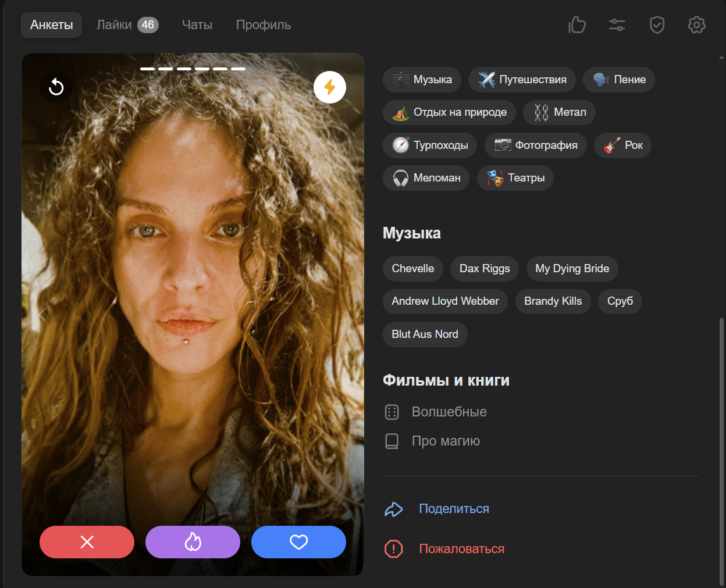Click the 46 likes counter badge

coord(148,25)
